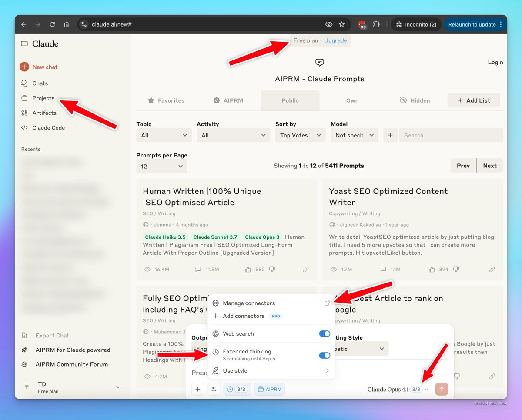This screenshot has height=420, width=522.
Task: Click the tools settings sliders icon
Action: pyautogui.click(x=214, y=389)
